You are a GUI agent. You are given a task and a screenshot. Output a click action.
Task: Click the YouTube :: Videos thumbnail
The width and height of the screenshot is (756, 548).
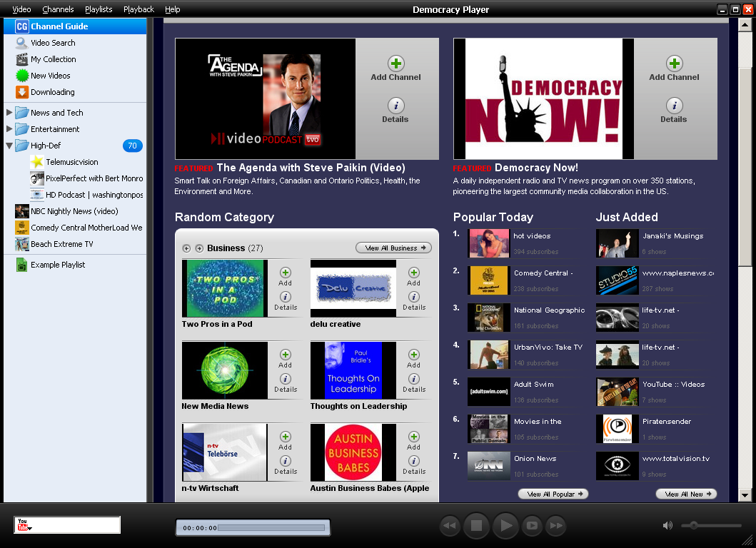tap(617, 392)
